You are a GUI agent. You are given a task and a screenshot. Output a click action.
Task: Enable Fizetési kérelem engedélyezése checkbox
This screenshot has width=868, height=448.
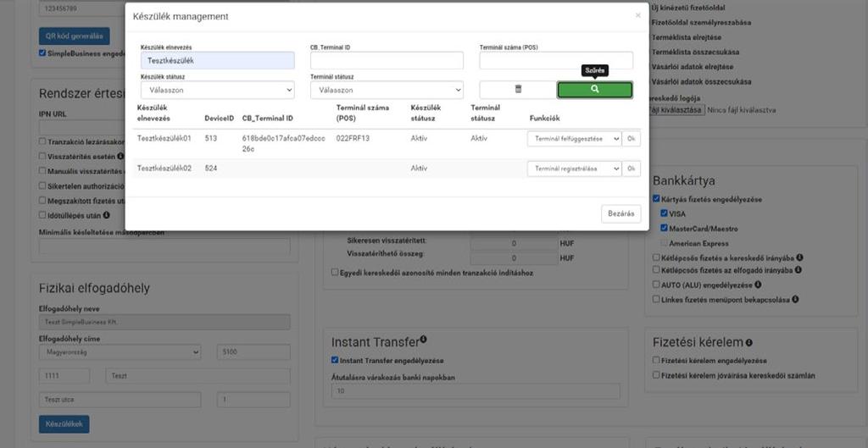click(657, 360)
